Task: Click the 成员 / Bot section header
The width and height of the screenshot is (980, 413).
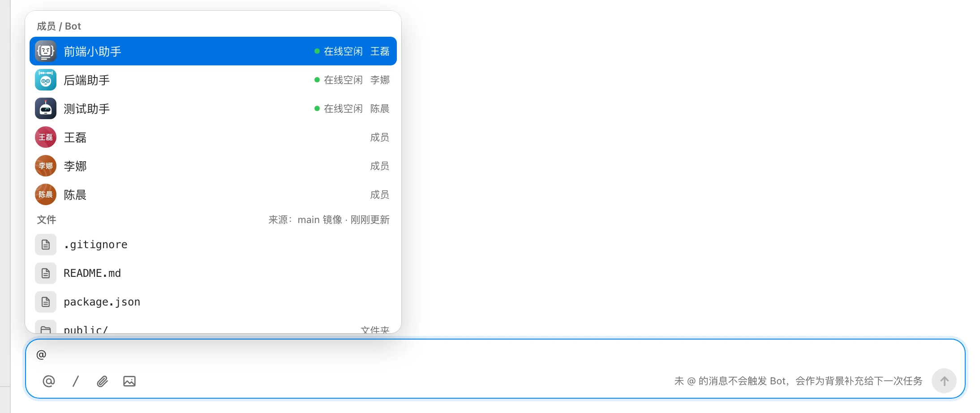Action: (59, 26)
